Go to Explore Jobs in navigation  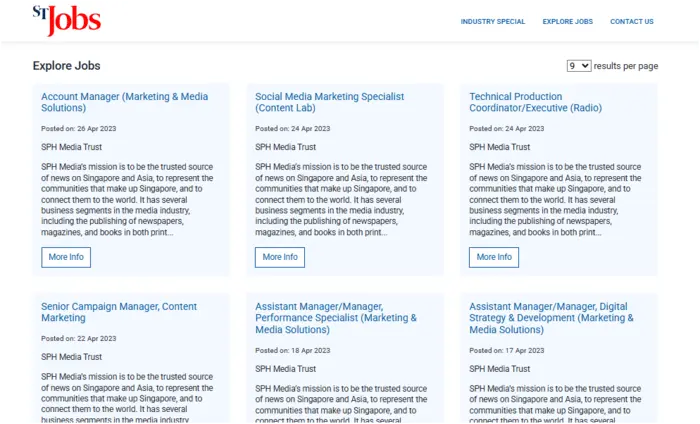(x=567, y=21)
